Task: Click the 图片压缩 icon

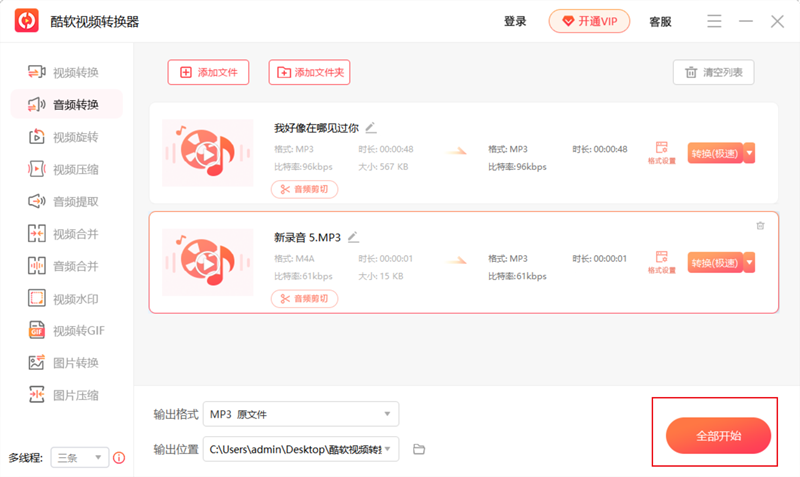Action: tap(36, 395)
